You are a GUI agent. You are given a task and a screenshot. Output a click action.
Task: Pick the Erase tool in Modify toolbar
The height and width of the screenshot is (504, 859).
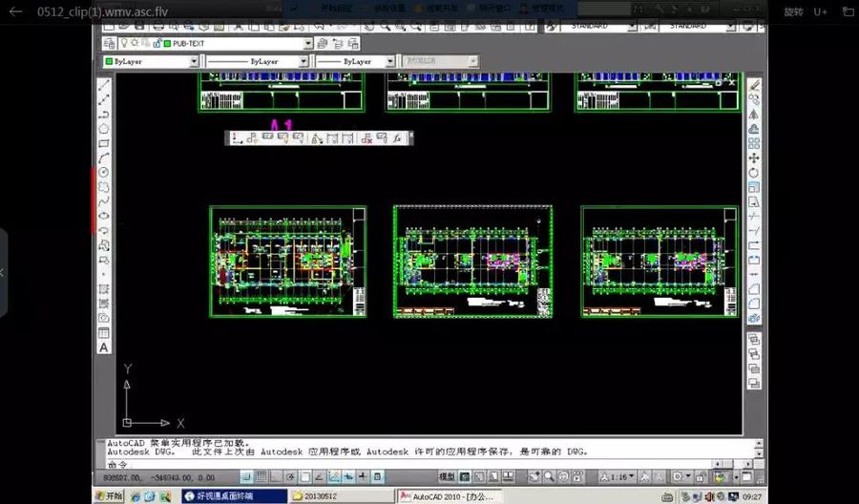[x=754, y=85]
